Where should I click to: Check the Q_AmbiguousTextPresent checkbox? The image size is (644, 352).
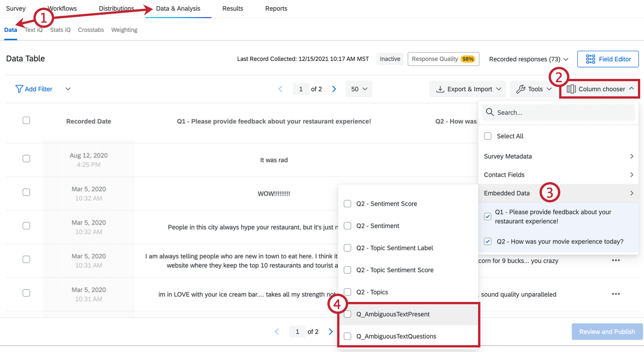(347, 314)
